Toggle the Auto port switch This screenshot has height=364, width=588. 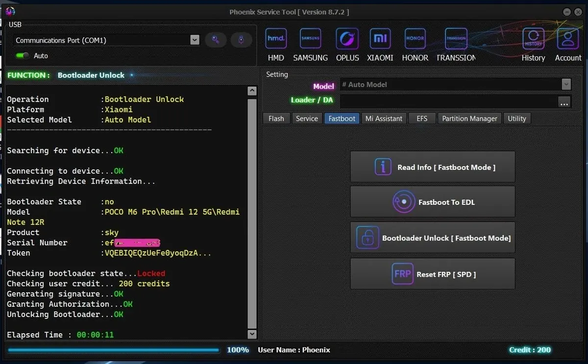[x=23, y=56]
